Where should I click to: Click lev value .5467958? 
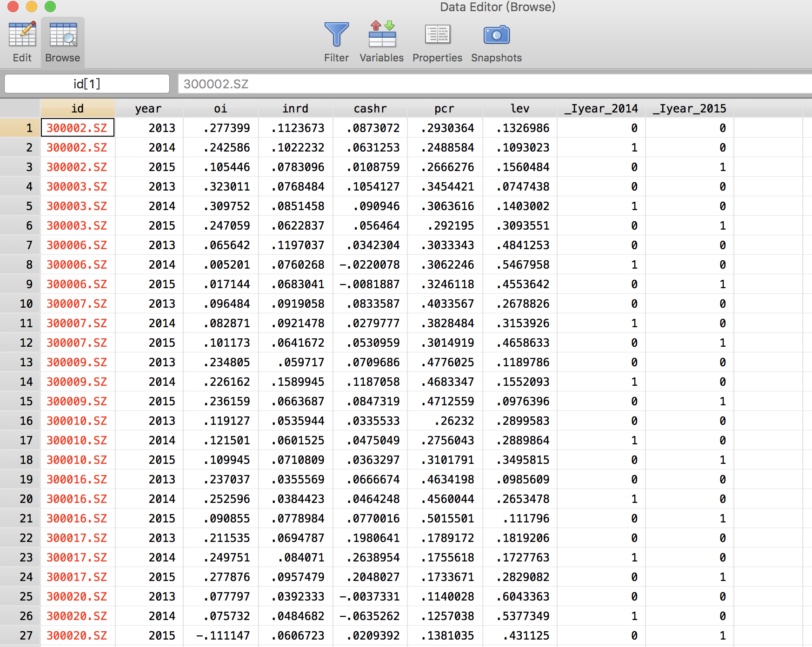point(523,264)
